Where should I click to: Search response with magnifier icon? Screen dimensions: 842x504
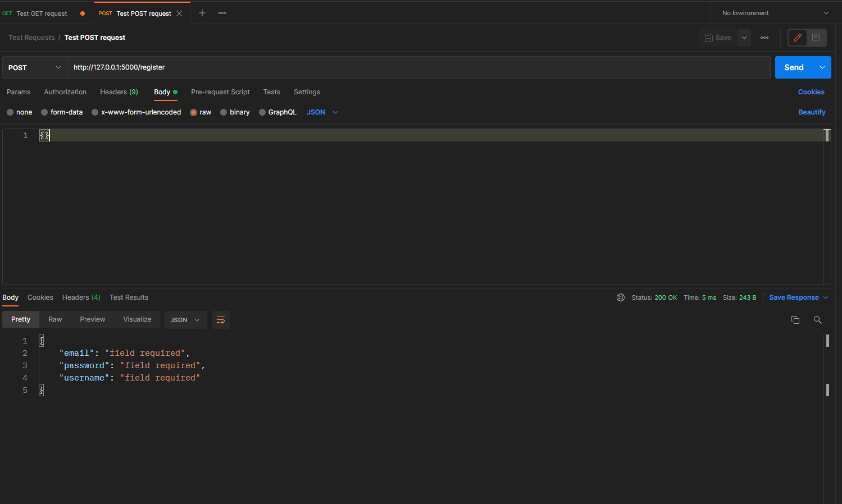click(x=818, y=320)
